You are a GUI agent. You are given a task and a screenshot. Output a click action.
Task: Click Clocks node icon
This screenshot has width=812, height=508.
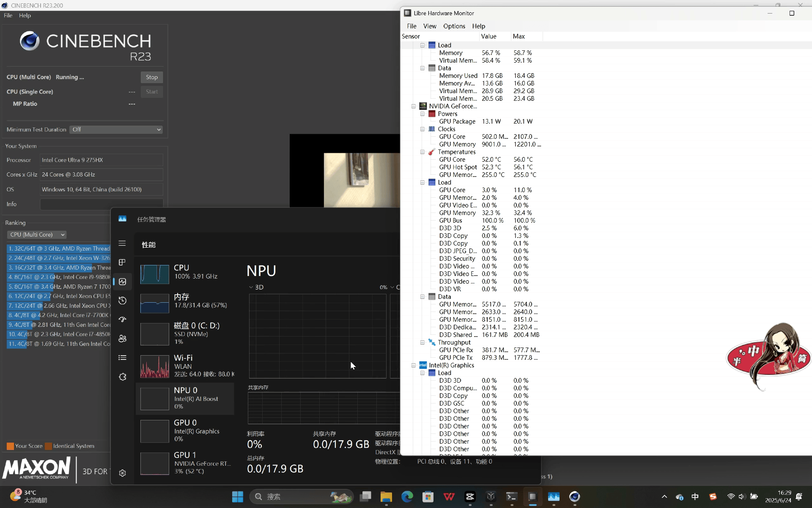click(x=432, y=129)
